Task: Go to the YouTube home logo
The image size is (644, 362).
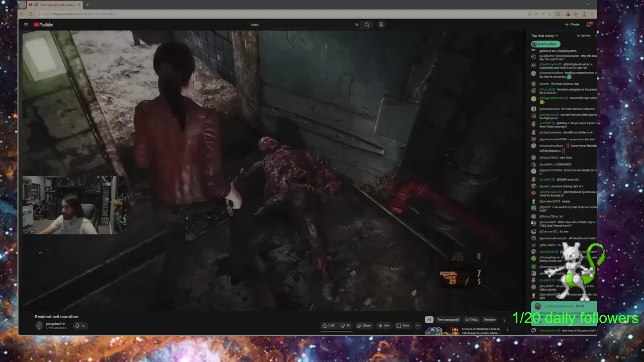Action: coord(43,25)
